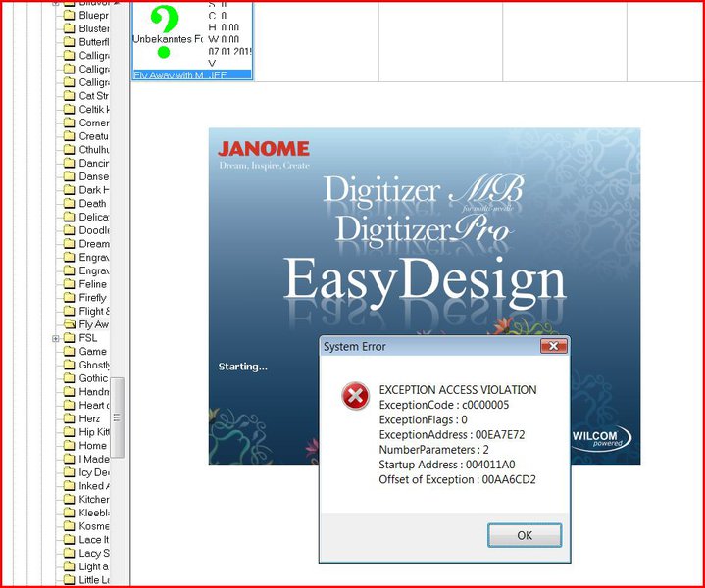Click the 'Offset of Exception : 00AA6CD2' line

tap(457, 479)
